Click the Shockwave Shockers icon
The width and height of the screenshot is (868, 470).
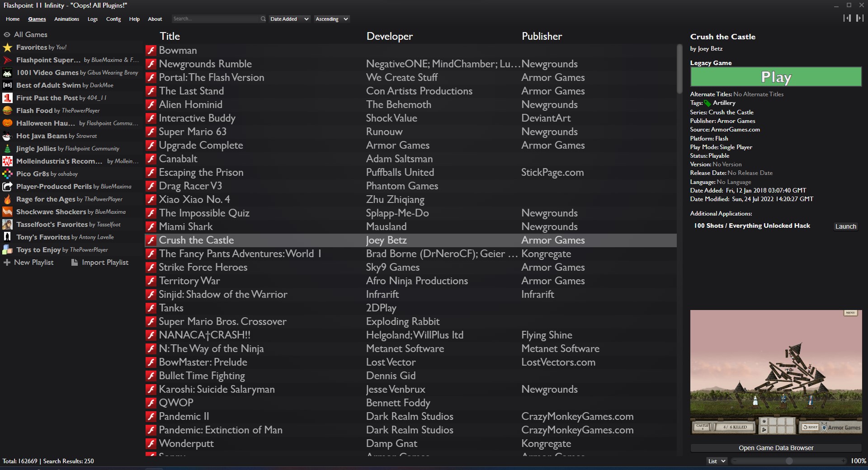tap(7, 212)
